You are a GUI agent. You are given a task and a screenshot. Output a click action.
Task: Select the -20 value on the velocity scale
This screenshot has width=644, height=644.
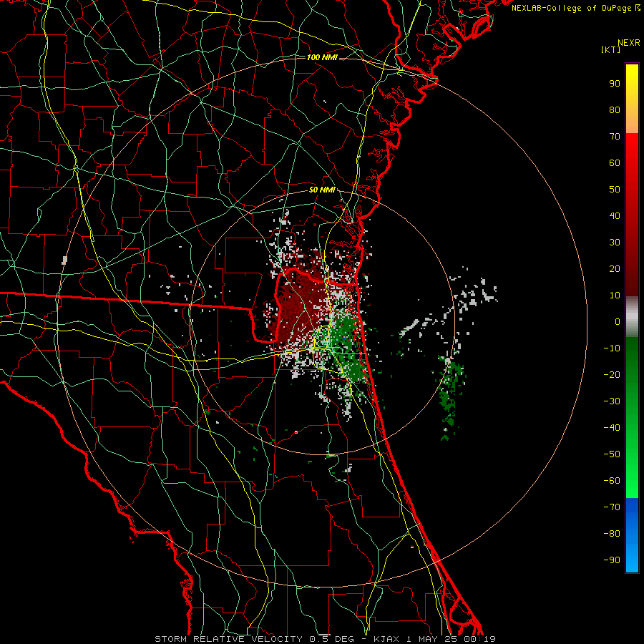(612, 374)
